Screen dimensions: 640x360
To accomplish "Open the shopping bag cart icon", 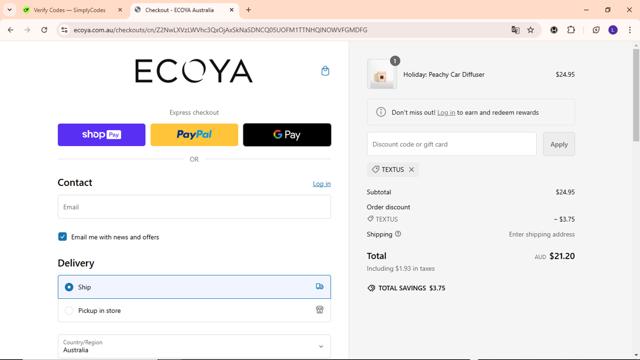I will [x=325, y=71].
